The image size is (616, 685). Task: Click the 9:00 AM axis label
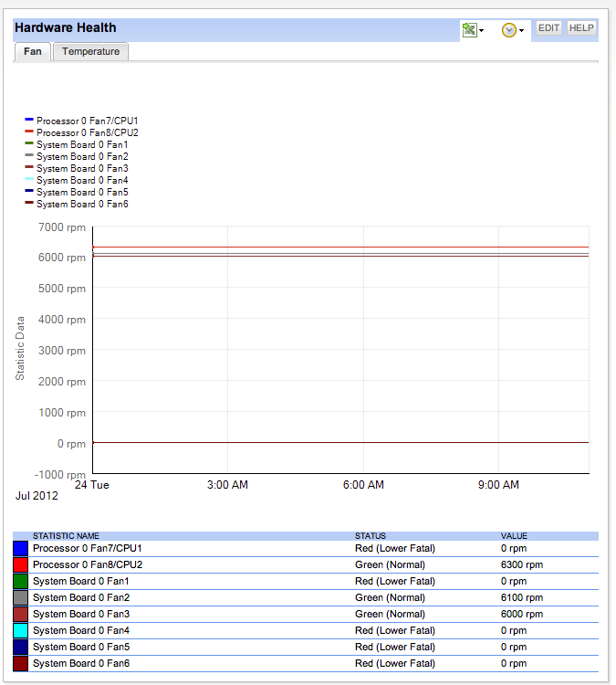498,485
